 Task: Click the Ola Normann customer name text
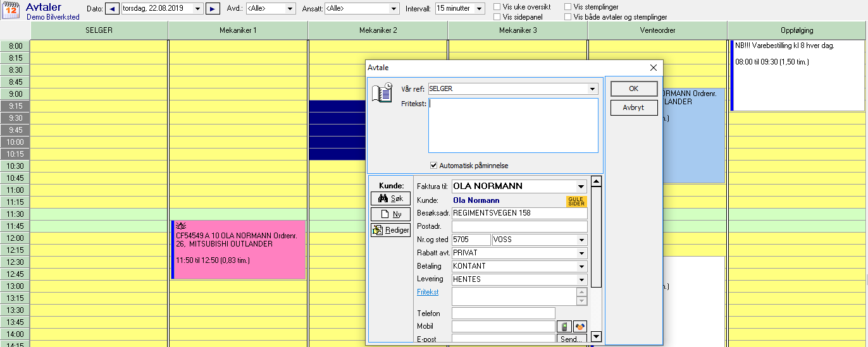point(476,200)
